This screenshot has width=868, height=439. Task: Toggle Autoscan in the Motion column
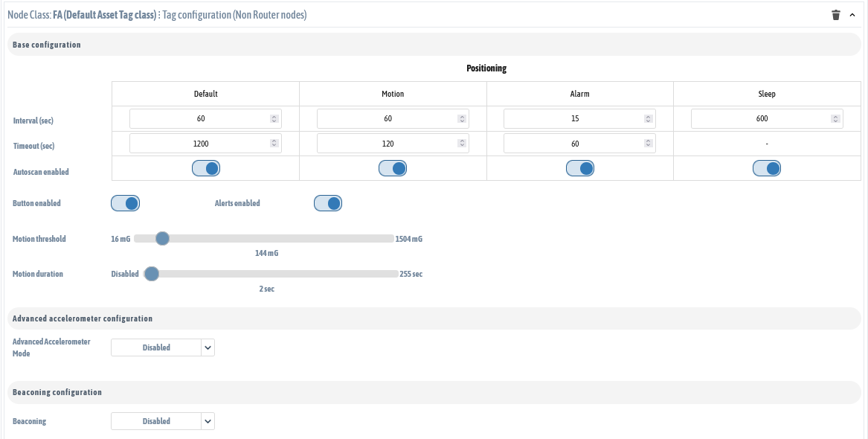(x=393, y=168)
